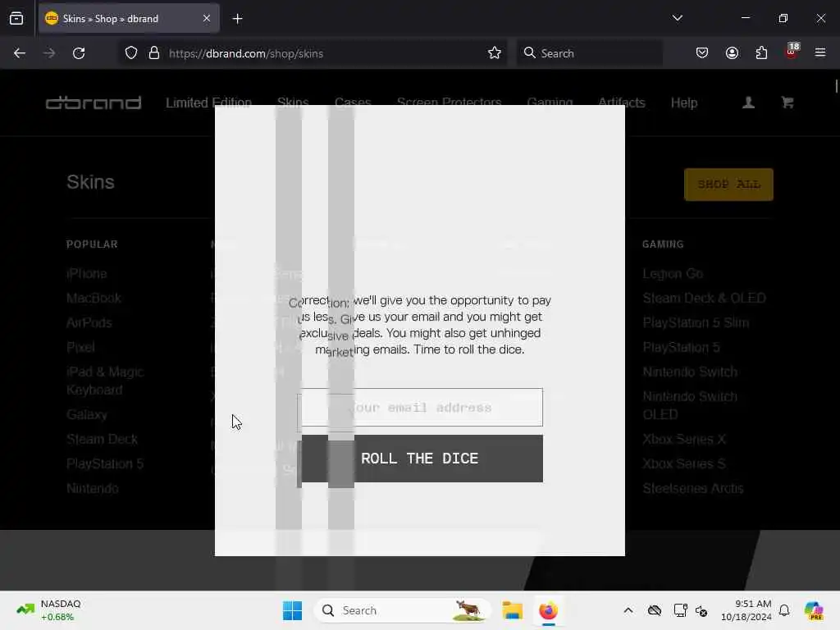This screenshot has height=630, width=840.
Task: Select MacBook skins link
Action: pos(94,299)
